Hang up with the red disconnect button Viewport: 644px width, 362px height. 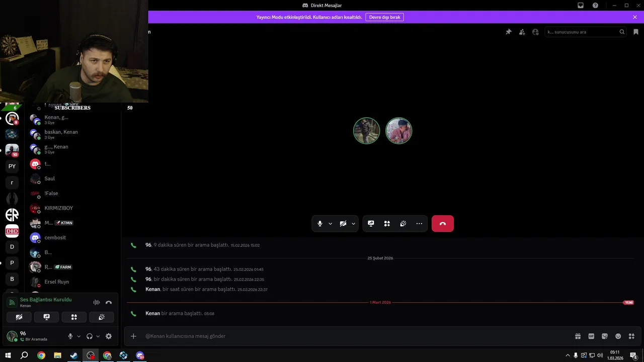(443, 224)
